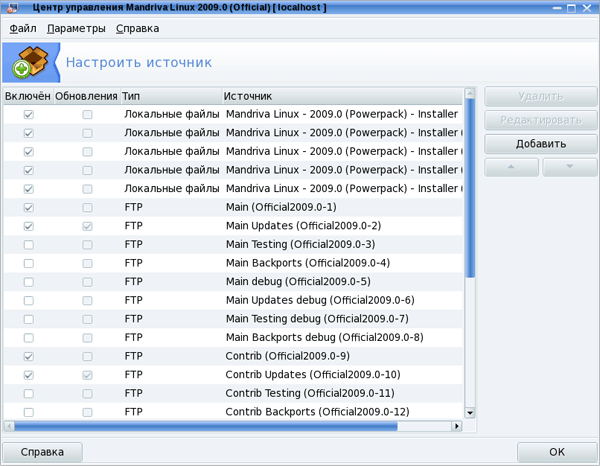Click the OK button

pyautogui.click(x=557, y=452)
